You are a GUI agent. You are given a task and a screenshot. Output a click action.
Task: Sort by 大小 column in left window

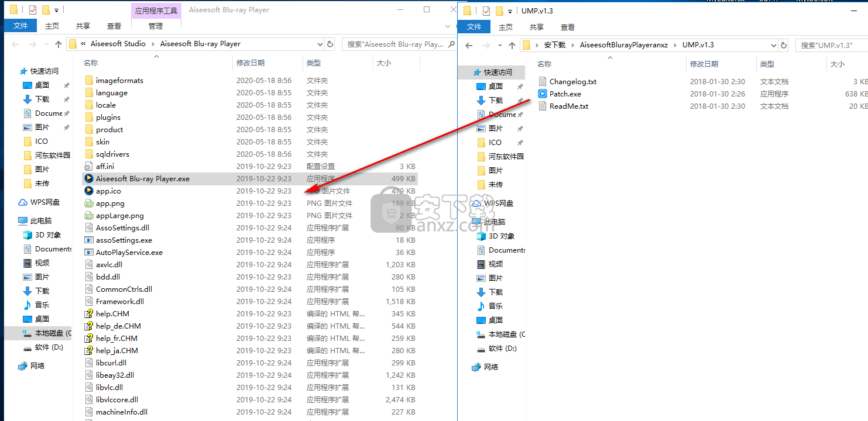pos(384,63)
